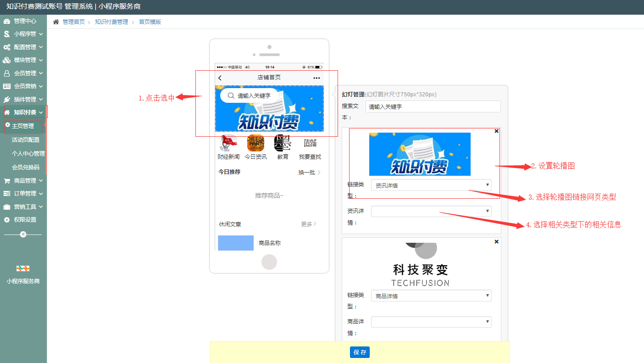Click the 请输入关键字 search bar in phone preview
Screen dimensions: 644x363
pyautogui.click(x=250, y=96)
